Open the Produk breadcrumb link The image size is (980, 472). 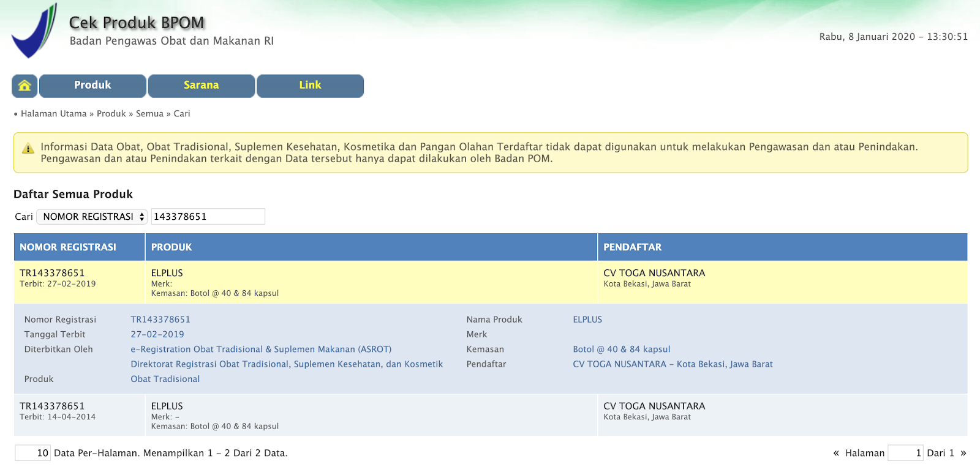tap(111, 114)
